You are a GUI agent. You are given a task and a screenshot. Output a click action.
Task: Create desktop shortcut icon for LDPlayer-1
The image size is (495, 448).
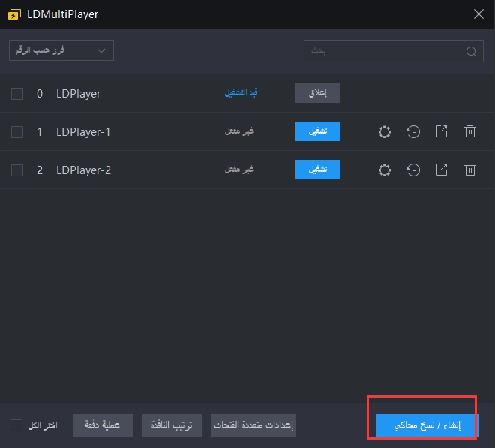point(441,131)
